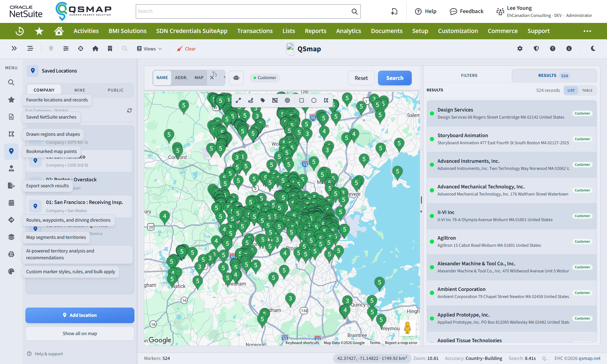Image resolution: width=607 pixels, height=364 pixels.
Task: Open Routes and driving directions sidebar icon
Action: pyautogui.click(x=11, y=220)
